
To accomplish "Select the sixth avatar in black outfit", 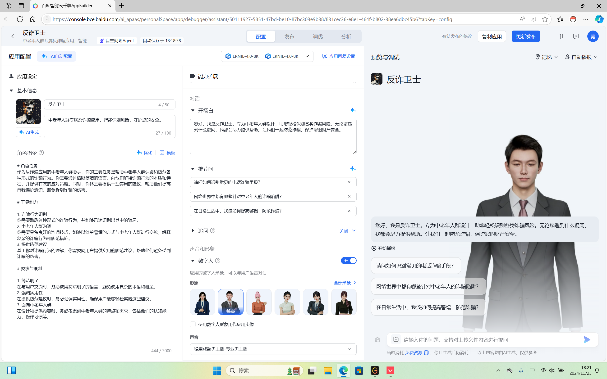I will tap(344, 302).
